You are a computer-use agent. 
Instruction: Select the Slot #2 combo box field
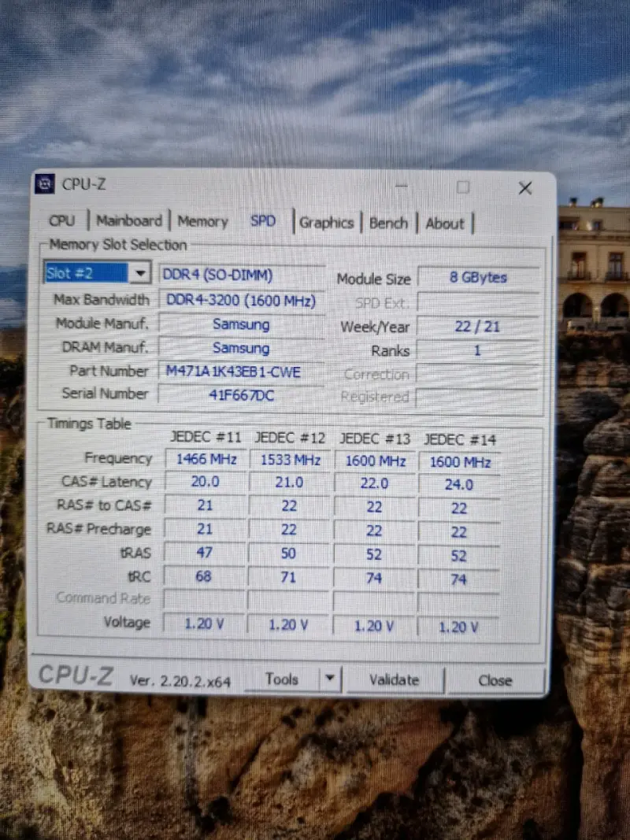point(98,273)
